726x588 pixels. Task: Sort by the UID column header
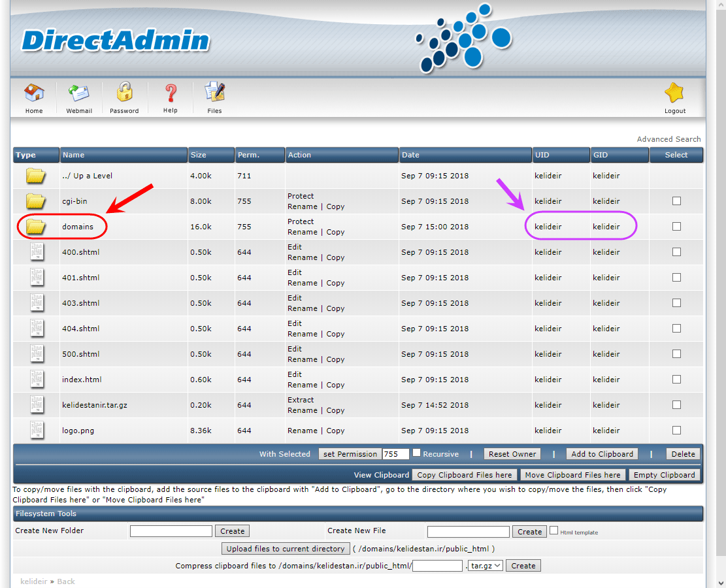coord(561,155)
